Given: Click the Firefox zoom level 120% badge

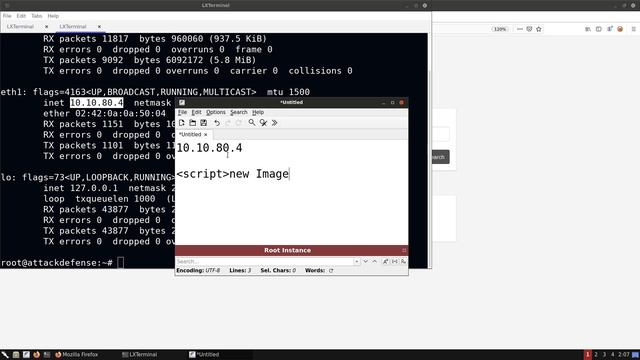Looking at the screenshot, I should [x=500, y=29].
